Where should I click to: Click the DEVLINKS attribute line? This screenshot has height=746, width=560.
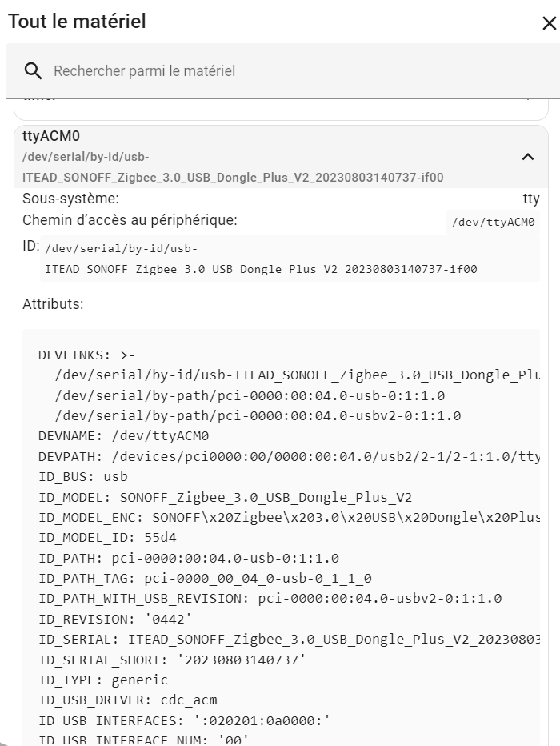click(86, 355)
